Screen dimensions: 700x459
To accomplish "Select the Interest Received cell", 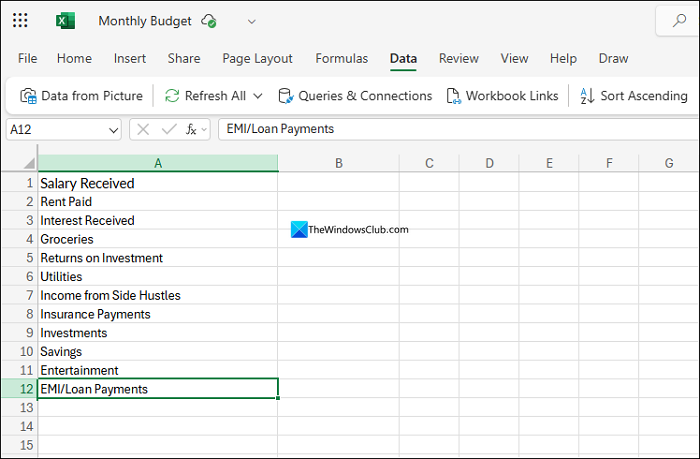I will [x=158, y=221].
